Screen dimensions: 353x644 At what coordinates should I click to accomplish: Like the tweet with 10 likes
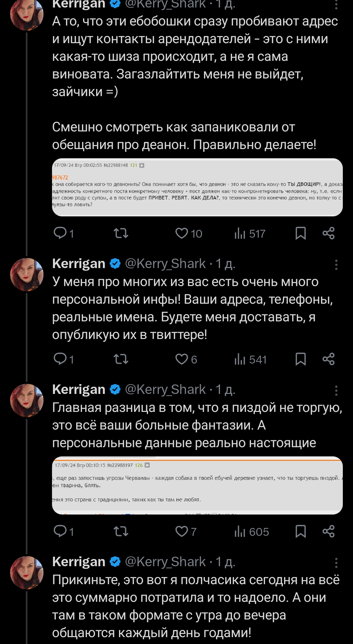coord(182,233)
